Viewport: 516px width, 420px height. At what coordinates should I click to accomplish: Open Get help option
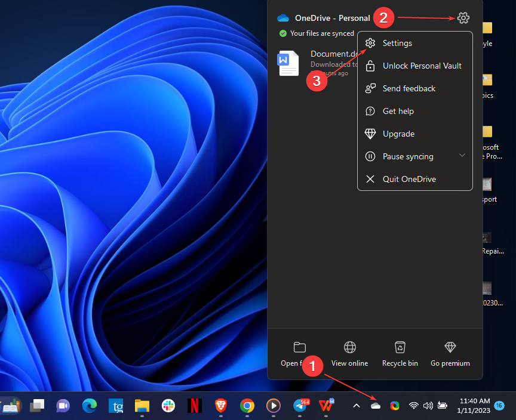coord(398,111)
